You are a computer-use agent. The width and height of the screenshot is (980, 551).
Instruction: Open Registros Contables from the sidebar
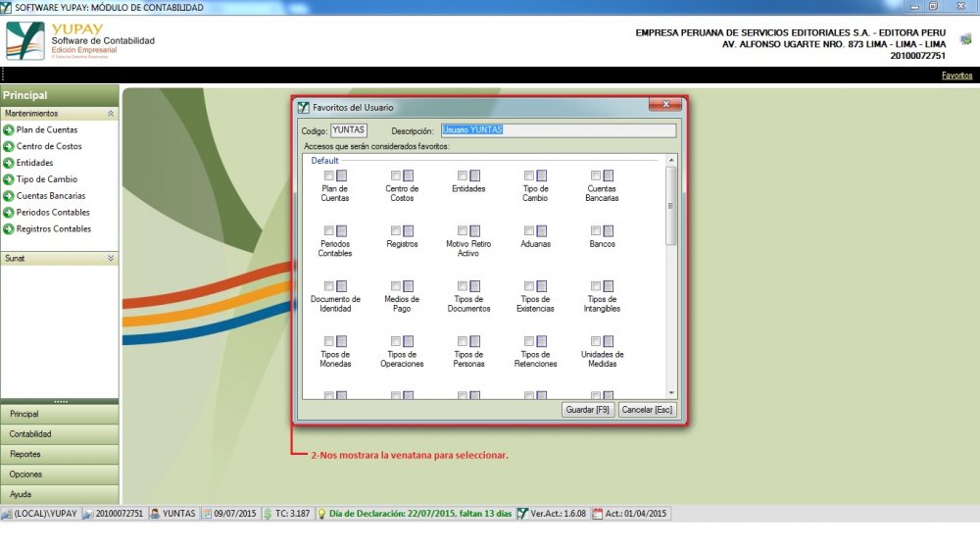[x=54, y=228]
